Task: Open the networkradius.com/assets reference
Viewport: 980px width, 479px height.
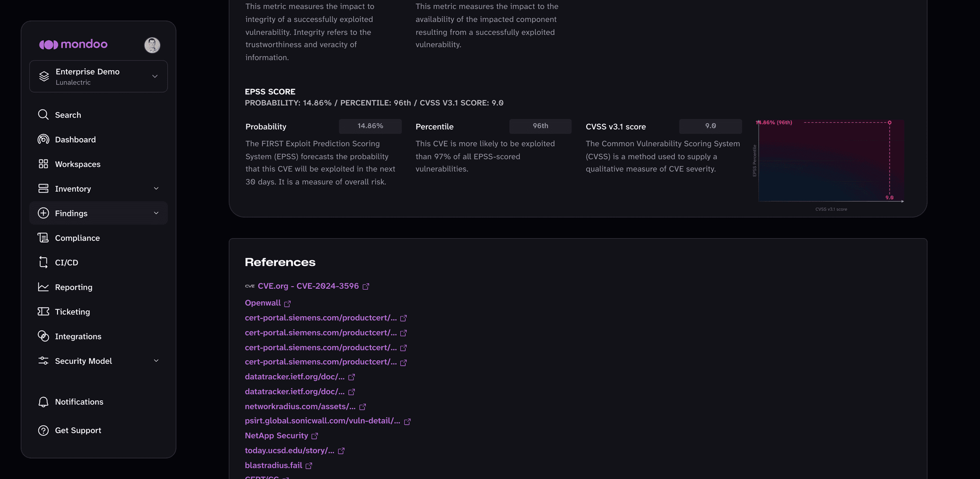Action: (300, 406)
